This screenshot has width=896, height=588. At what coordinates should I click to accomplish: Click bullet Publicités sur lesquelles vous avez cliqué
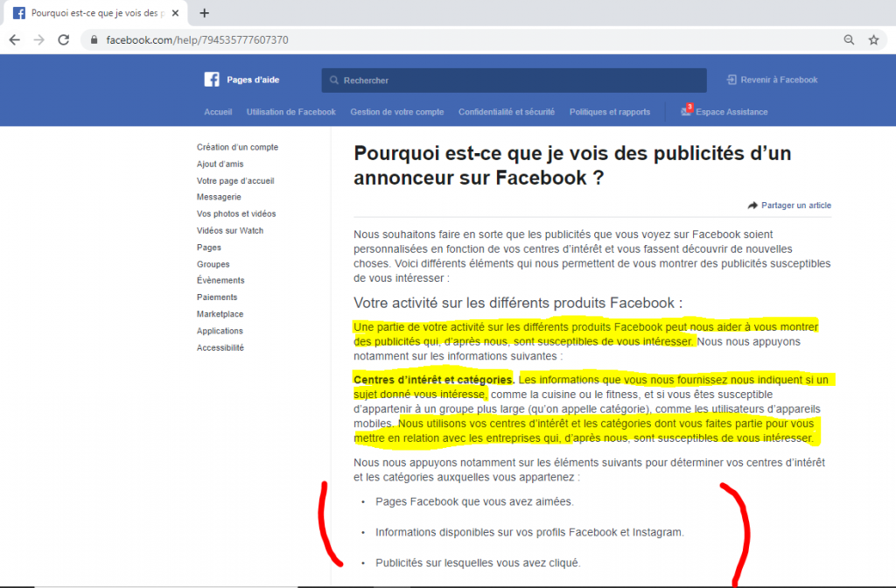point(478,563)
